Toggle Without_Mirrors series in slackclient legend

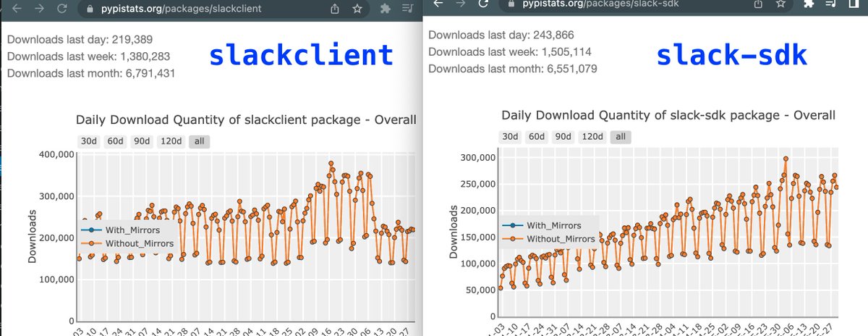(129, 243)
